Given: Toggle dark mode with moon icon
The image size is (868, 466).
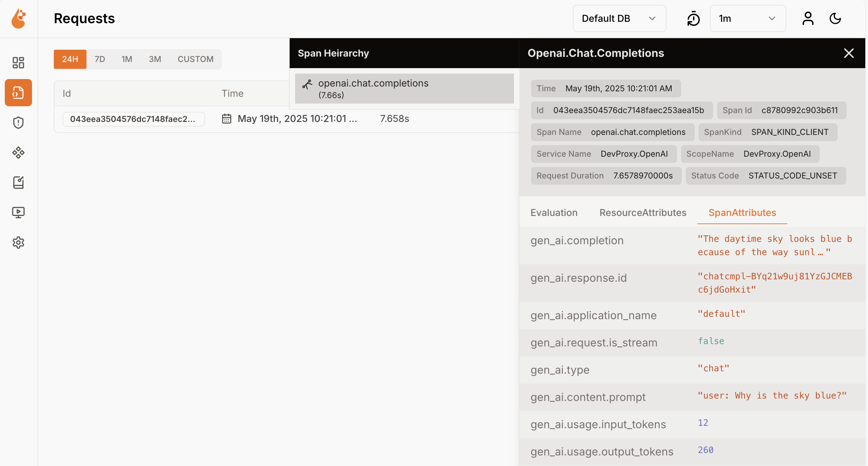Looking at the screenshot, I should pos(835,18).
